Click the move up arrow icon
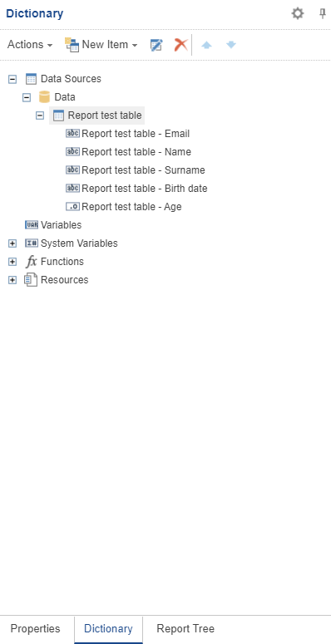This screenshot has height=644, width=331. point(206,45)
